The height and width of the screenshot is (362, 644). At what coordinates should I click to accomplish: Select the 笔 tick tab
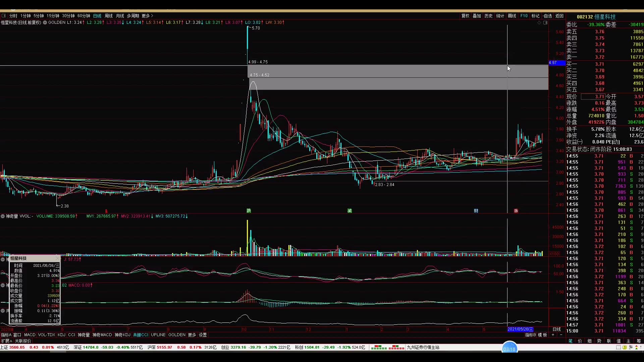[x=570, y=341]
